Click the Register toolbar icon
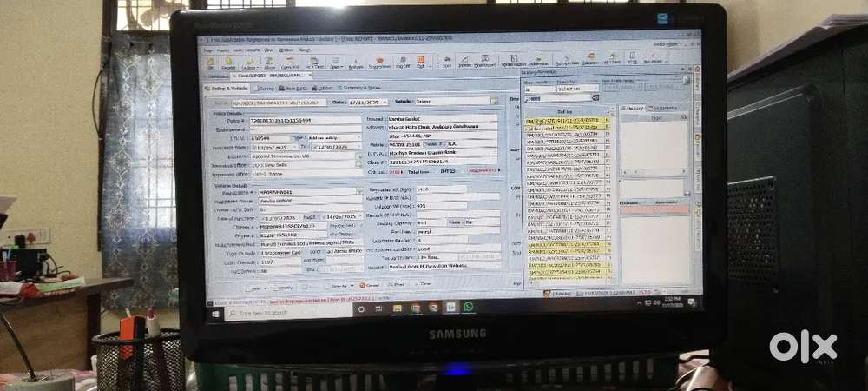 point(228,63)
